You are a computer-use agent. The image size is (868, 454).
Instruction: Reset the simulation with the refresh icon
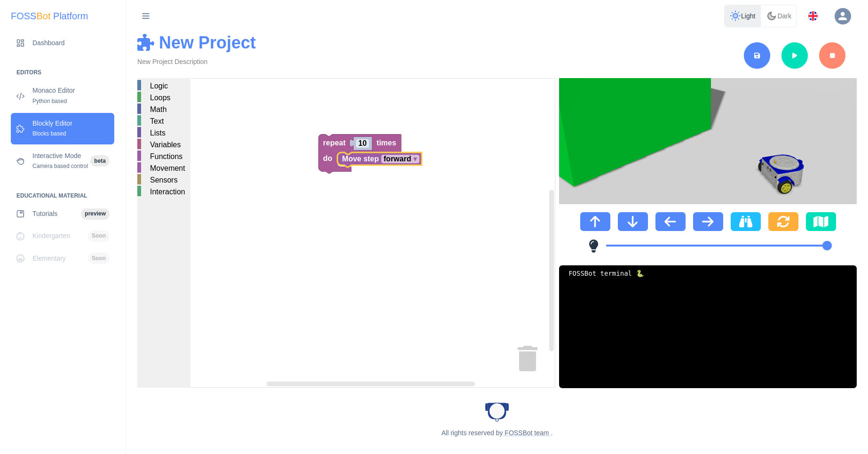coord(783,221)
